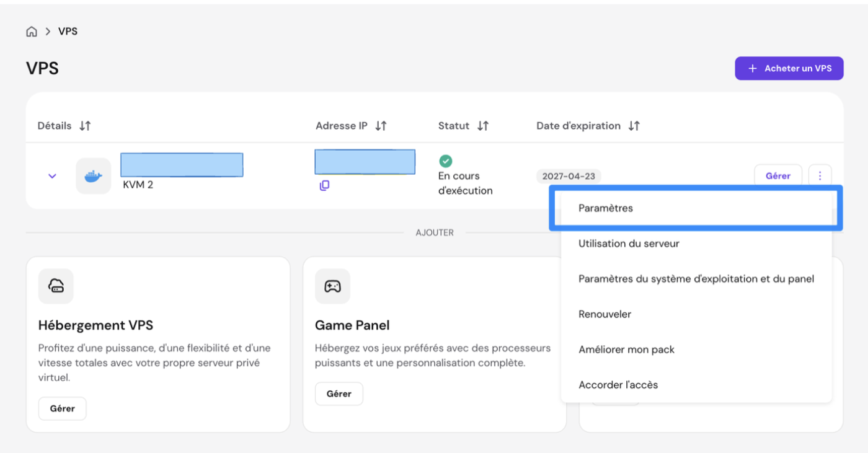Viewport: 868px width, 453px height.
Task: Click the VPS breadcrumb link
Action: coord(68,31)
